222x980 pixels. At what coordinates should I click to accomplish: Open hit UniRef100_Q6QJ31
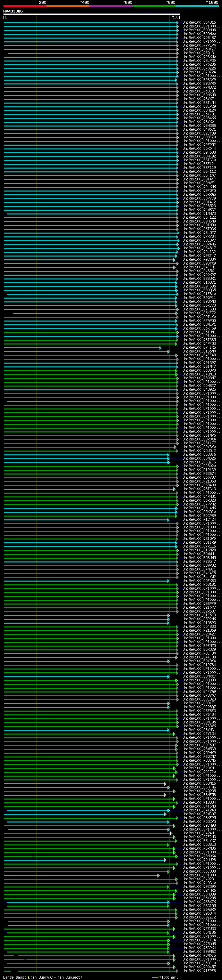[199, 53]
